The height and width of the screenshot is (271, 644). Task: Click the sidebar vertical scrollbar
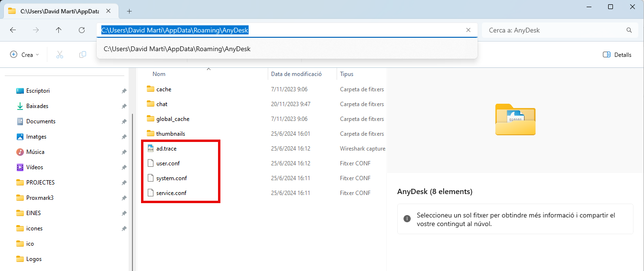pos(131,191)
